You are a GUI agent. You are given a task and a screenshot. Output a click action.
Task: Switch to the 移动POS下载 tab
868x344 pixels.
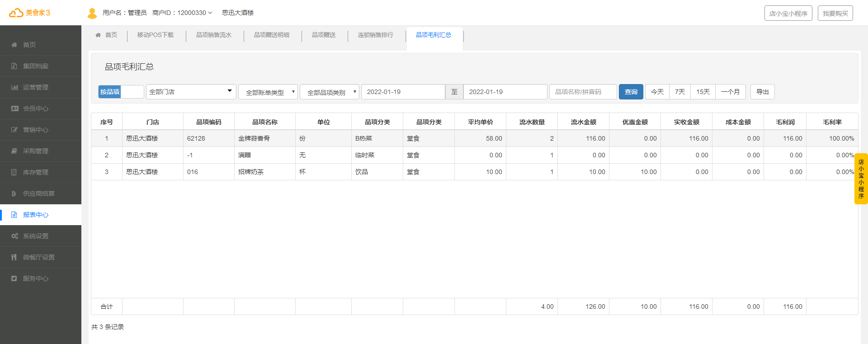(x=156, y=35)
